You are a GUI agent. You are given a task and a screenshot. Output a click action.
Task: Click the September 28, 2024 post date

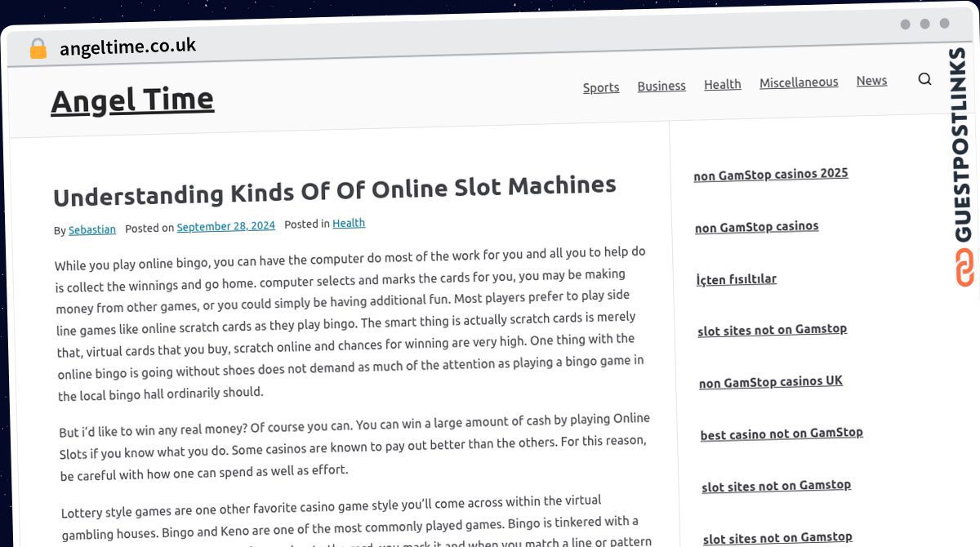point(225,226)
